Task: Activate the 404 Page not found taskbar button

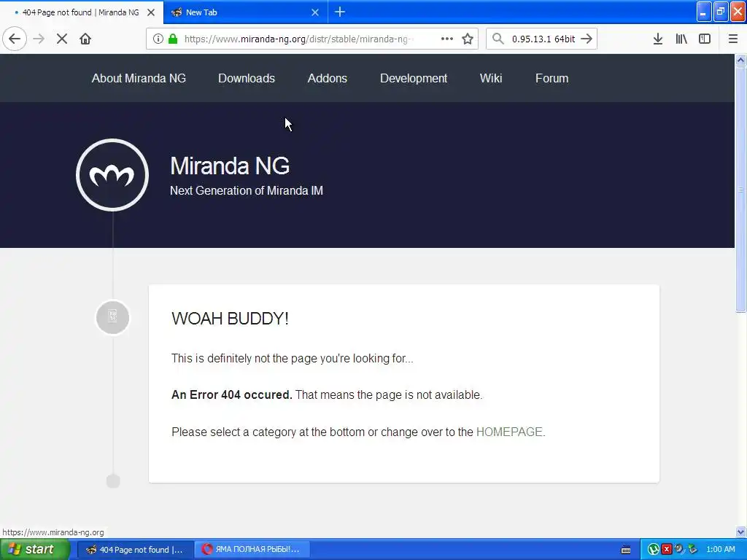Action: [x=135, y=550]
